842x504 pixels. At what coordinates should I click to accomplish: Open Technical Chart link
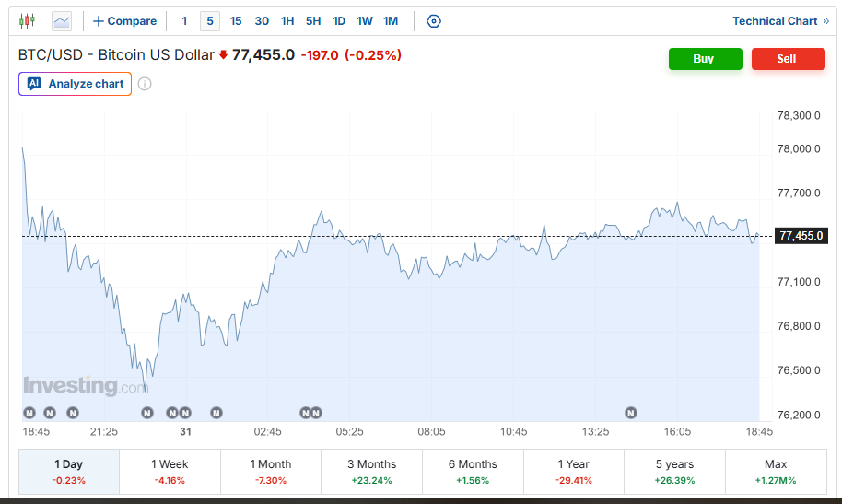tap(781, 21)
